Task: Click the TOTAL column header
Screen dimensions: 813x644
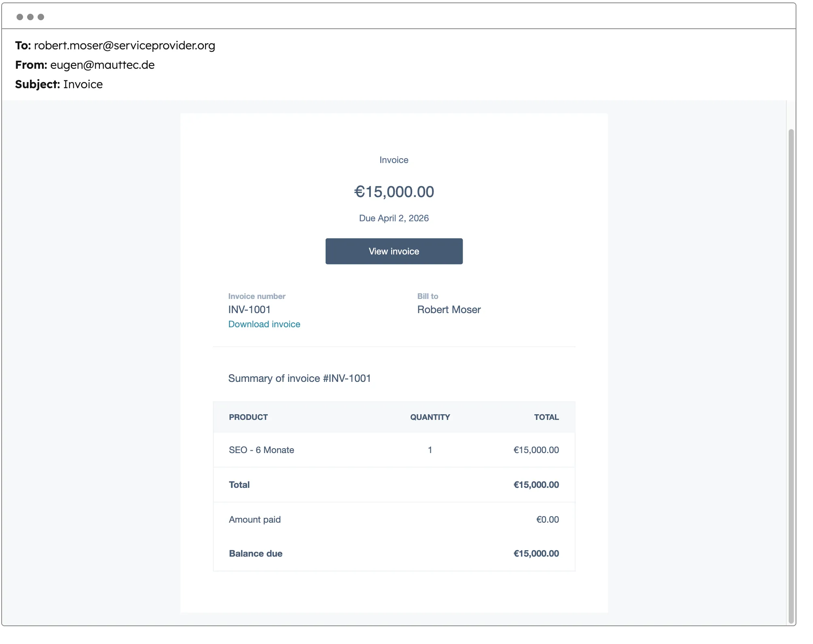Action: (546, 417)
